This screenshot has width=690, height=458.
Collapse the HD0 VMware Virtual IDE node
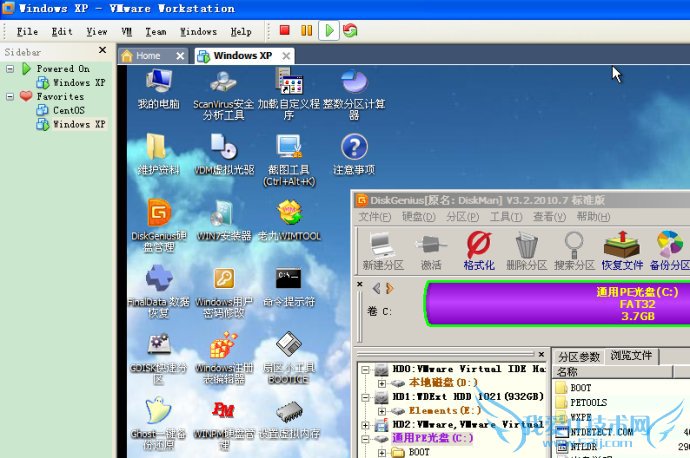[367, 369]
